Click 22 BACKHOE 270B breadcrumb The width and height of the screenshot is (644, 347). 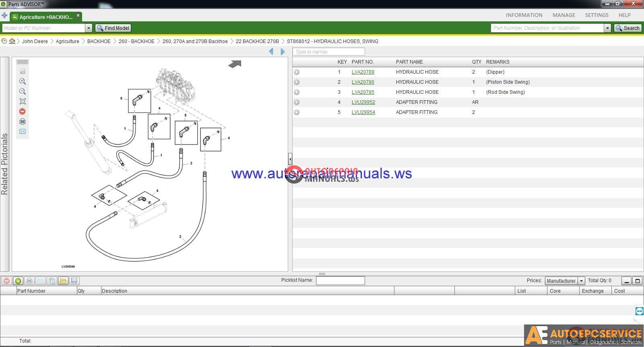[x=257, y=41]
